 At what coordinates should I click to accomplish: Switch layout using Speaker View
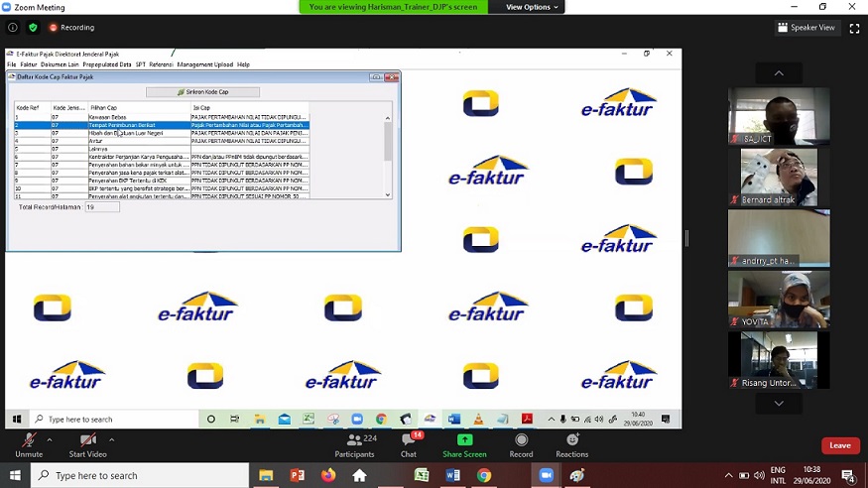click(x=806, y=28)
